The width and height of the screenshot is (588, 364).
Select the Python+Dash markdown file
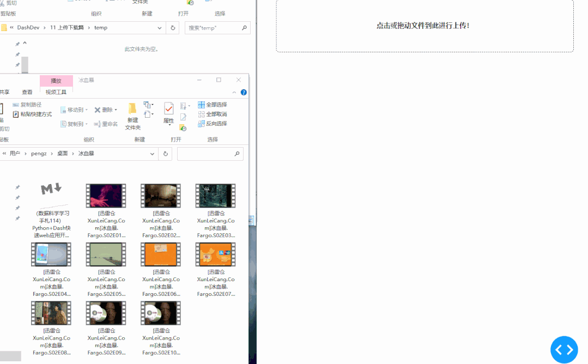point(51,210)
